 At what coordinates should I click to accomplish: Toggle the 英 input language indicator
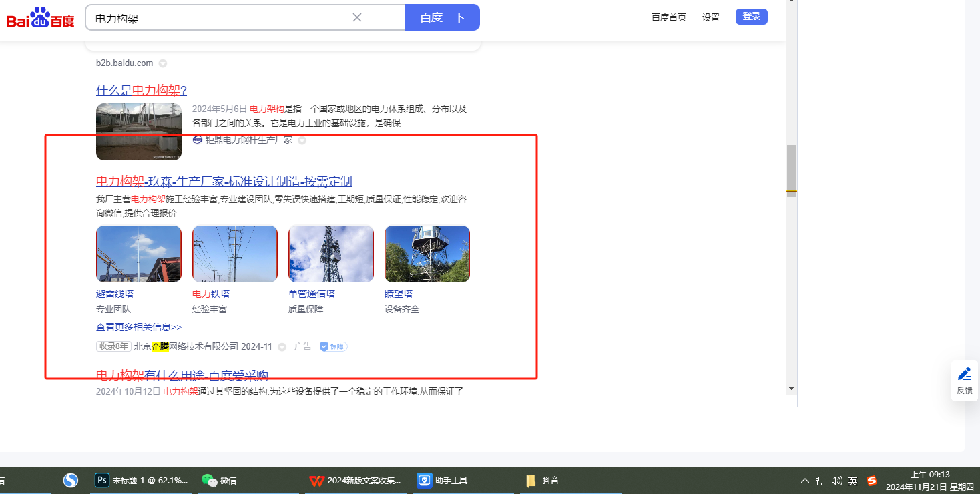click(853, 480)
